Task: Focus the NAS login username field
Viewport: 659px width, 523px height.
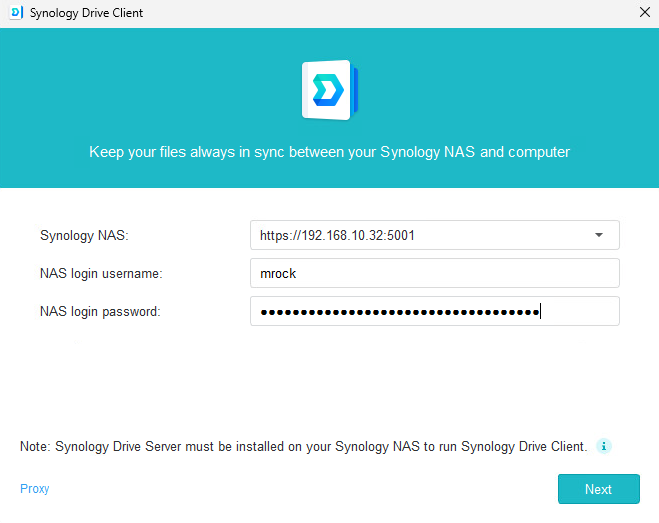Action: pos(435,273)
